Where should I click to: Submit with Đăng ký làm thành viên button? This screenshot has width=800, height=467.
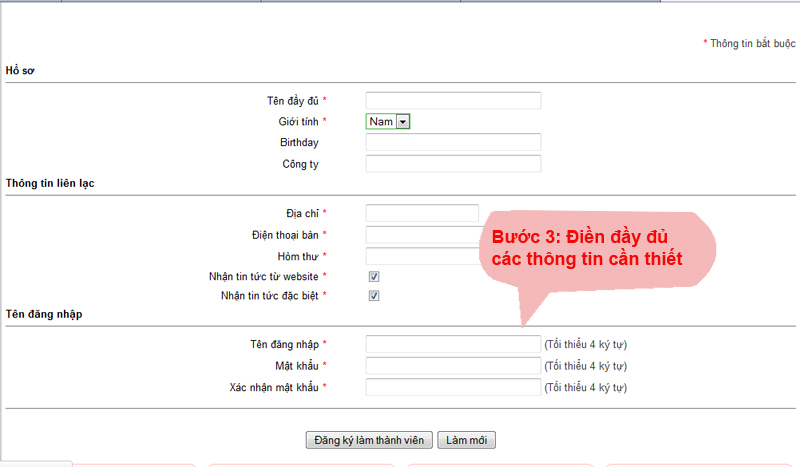(369, 440)
